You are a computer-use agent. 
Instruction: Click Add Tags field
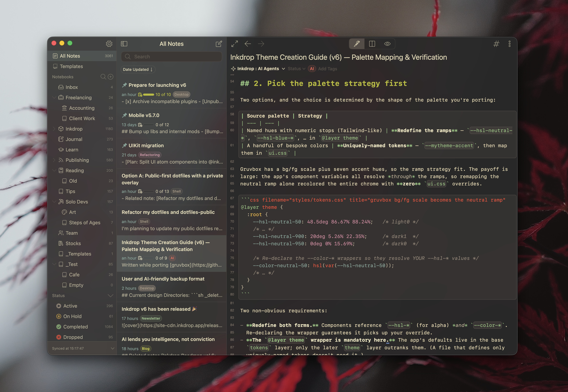click(x=327, y=69)
